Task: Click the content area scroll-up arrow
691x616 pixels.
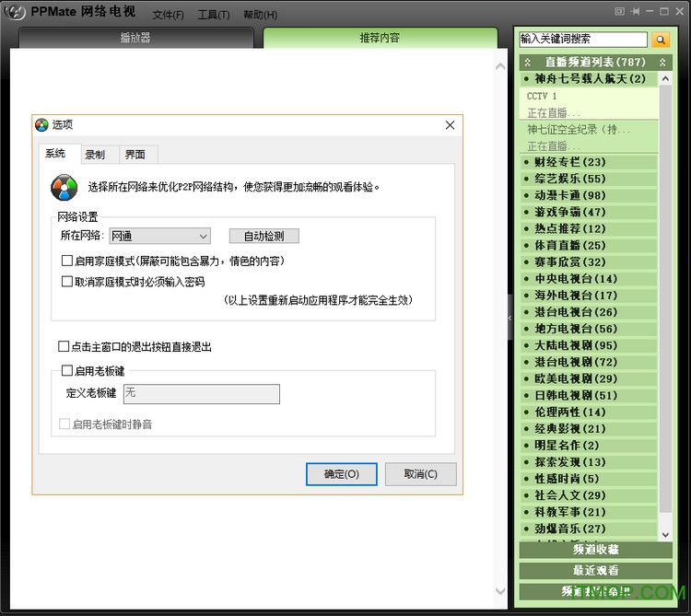Action: 500,66
